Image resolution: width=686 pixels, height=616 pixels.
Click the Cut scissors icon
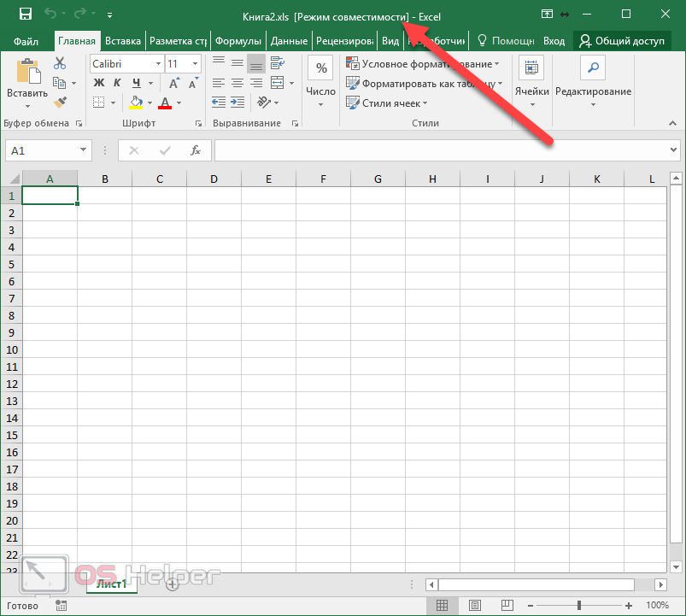(60, 63)
